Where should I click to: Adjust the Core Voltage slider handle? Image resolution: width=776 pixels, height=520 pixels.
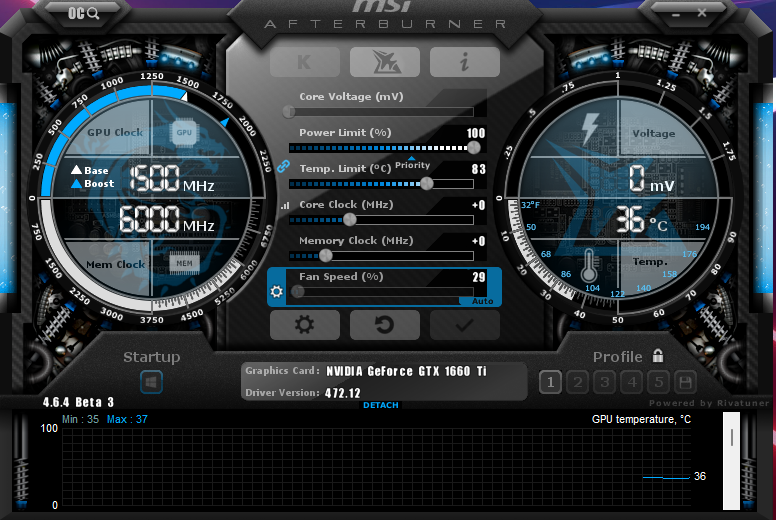(289, 112)
